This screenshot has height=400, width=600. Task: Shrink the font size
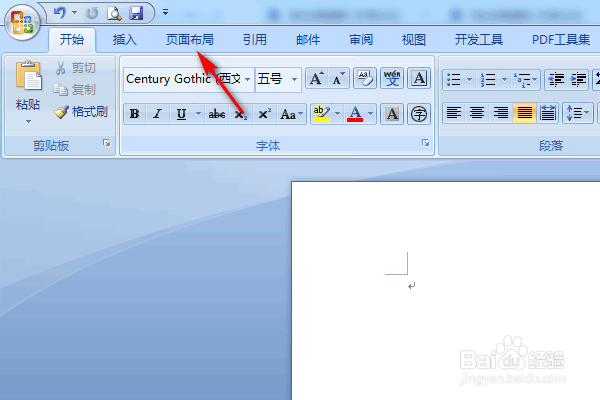click(x=339, y=78)
